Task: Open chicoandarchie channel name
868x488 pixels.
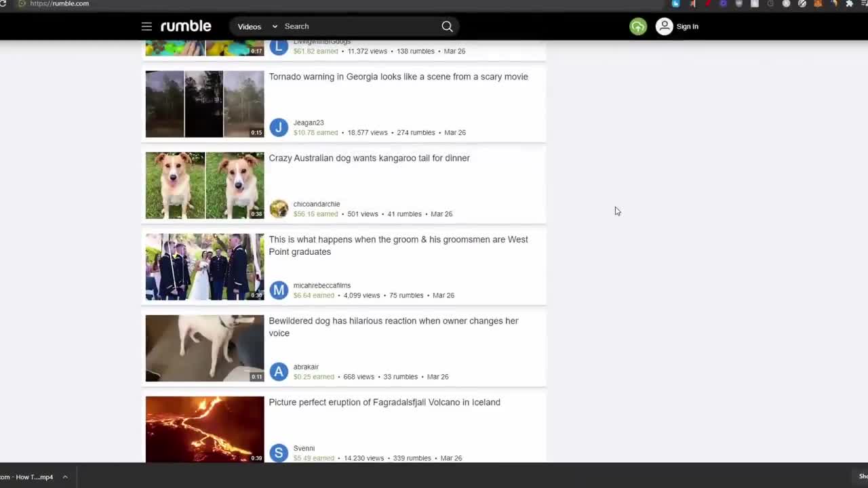Action: (x=317, y=204)
